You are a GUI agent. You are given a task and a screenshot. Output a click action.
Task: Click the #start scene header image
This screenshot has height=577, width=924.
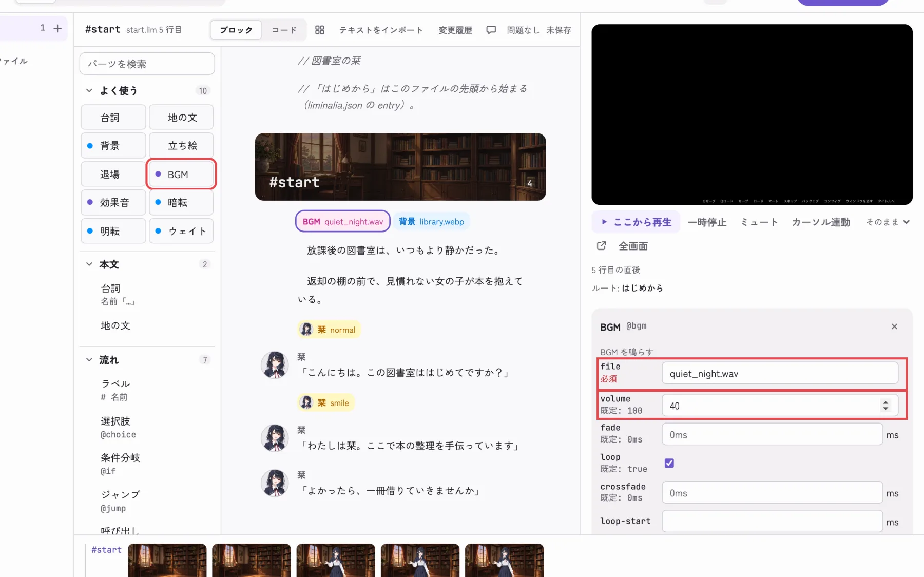[x=400, y=167]
